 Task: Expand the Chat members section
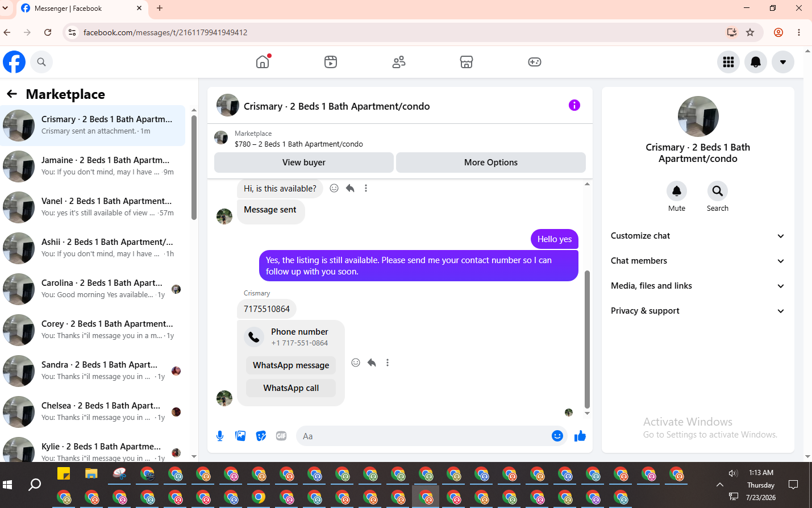698,261
